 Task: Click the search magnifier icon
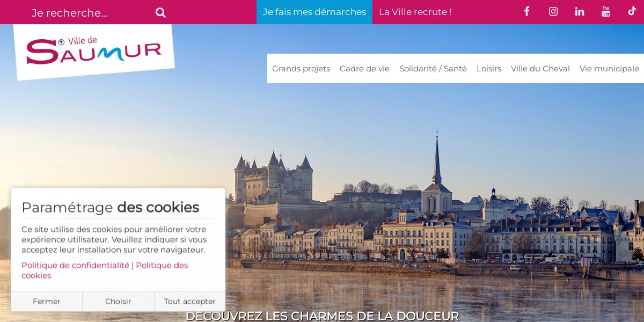pyautogui.click(x=160, y=12)
